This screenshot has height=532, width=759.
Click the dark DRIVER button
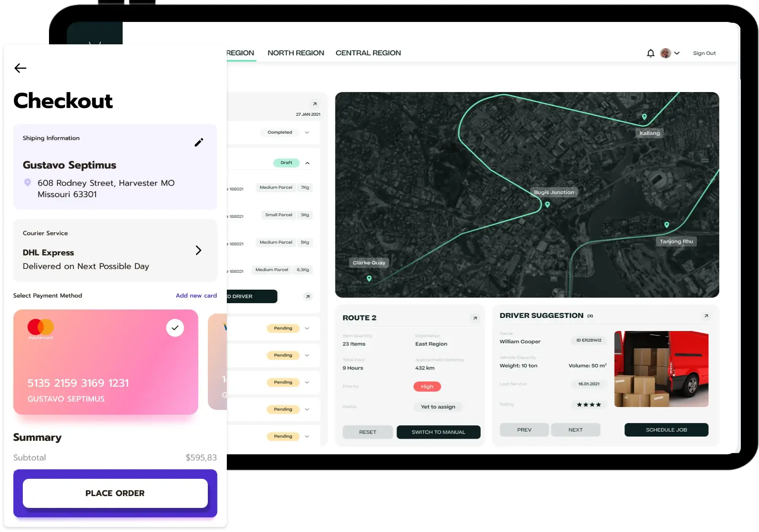tap(252, 296)
